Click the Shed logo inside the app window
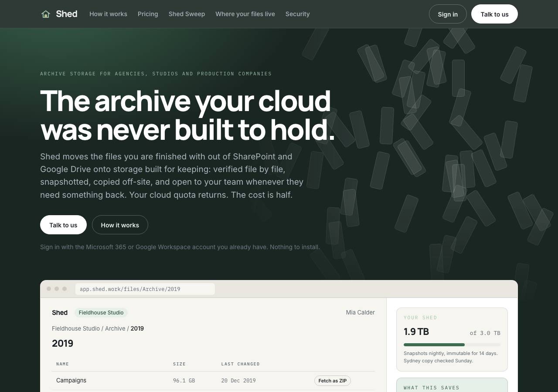The image size is (558, 392). (x=60, y=313)
